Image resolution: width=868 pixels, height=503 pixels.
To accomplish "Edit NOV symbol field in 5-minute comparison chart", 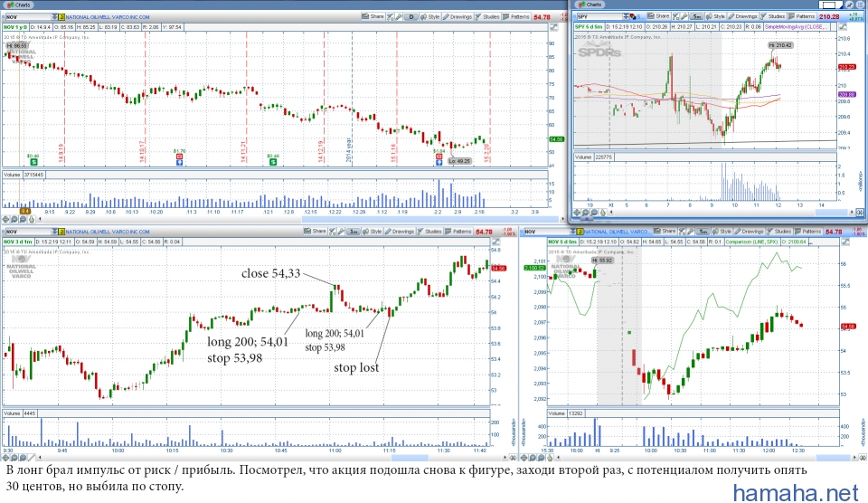I will (x=547, y=232).
